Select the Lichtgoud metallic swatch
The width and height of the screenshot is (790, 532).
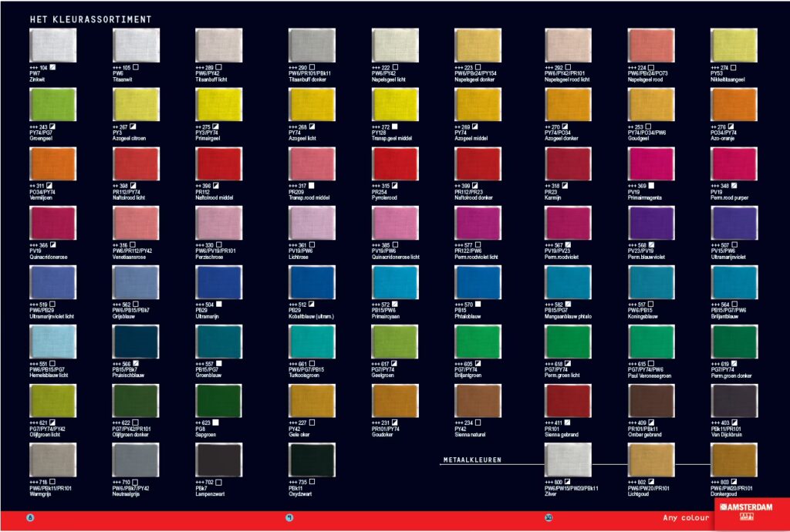(x=651, y=460)
